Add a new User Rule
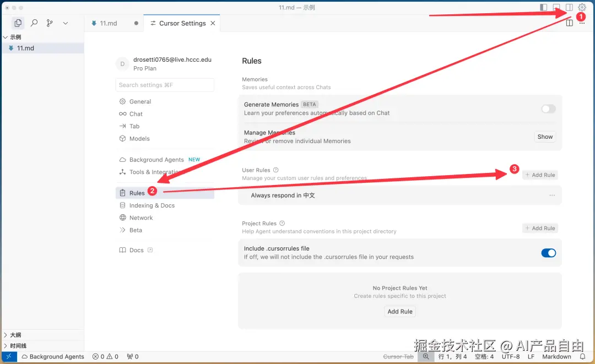 [x=540, y=175]
